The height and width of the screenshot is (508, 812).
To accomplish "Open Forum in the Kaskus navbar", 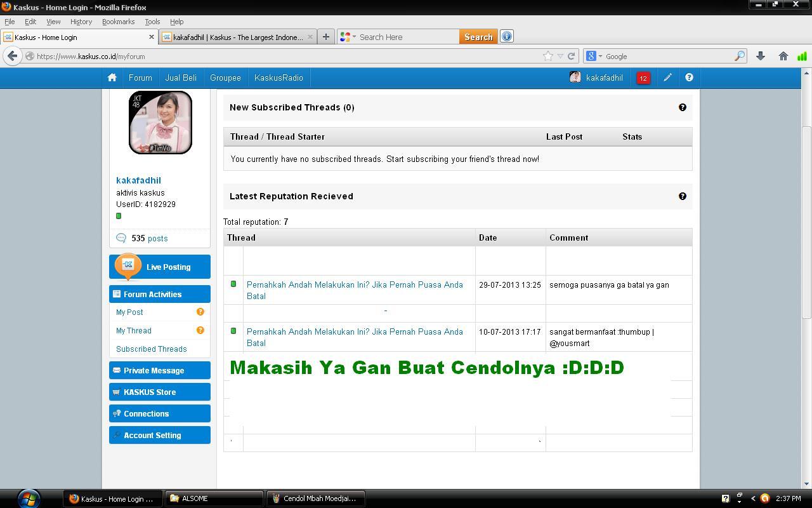I will point(140,77).
